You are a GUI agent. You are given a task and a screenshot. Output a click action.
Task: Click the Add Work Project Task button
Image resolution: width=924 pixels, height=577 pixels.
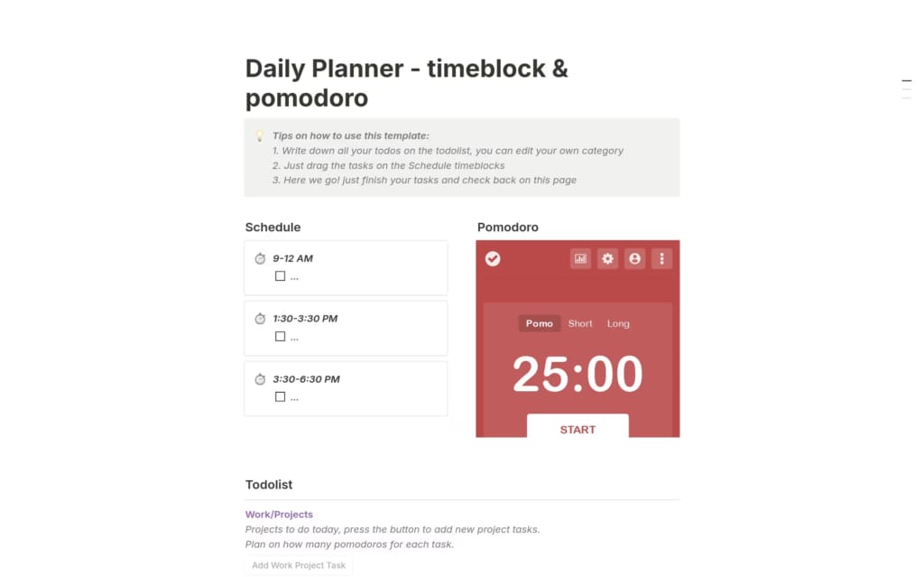click(x=298, y=564)
